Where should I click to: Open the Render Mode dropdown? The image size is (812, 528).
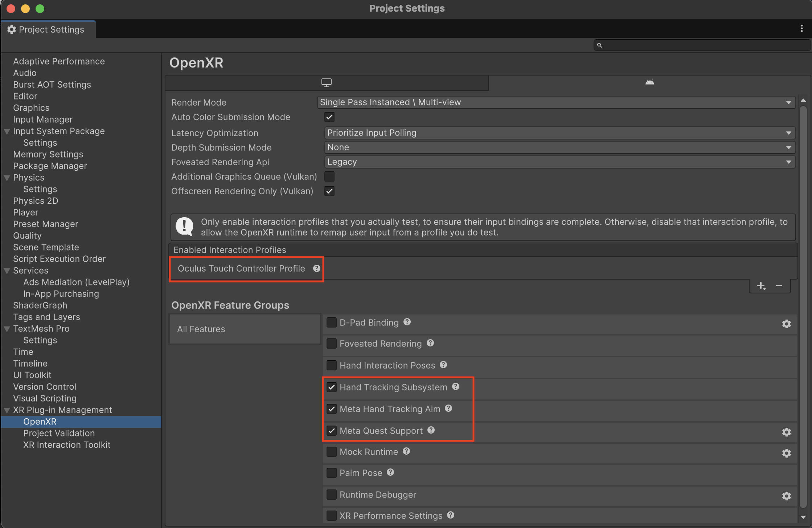tap(556, 102)
